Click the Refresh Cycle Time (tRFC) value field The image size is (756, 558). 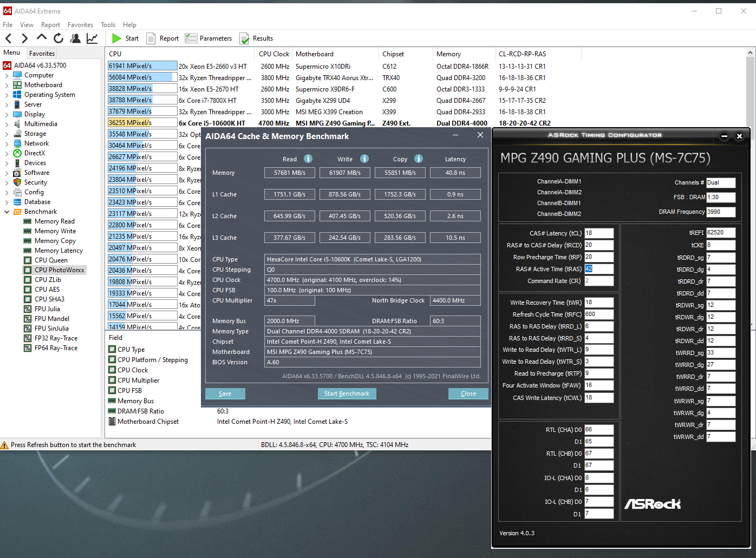[x=599, y=314]
